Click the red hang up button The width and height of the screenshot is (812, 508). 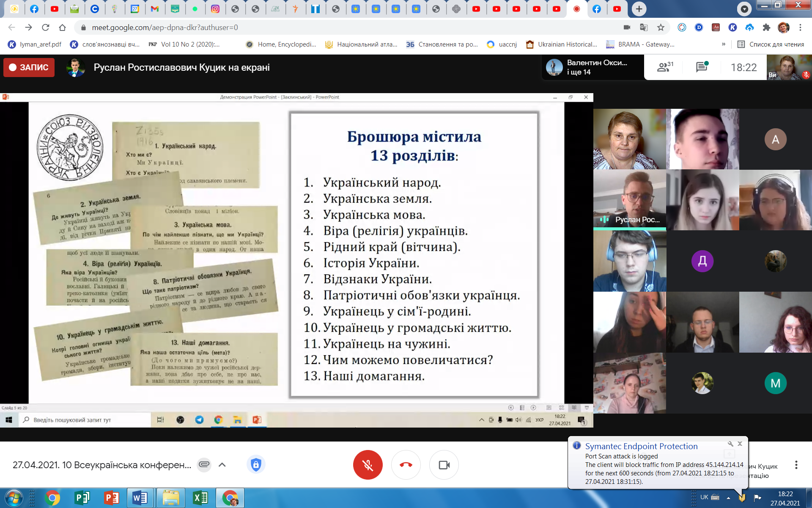(x=406, y=465)
